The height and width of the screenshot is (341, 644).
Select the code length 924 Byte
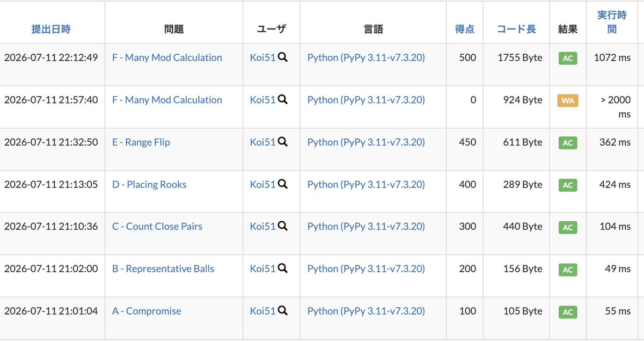pyautogui.click(x=523, y=100)
